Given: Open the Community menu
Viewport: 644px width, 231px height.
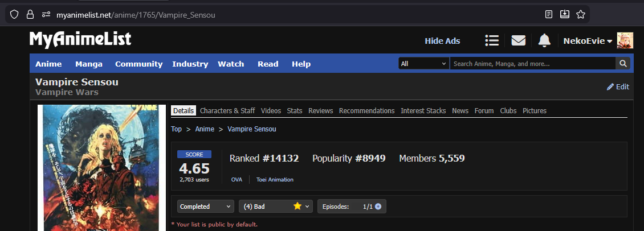Looking at the screenshot, I should (x=139, y=64).
